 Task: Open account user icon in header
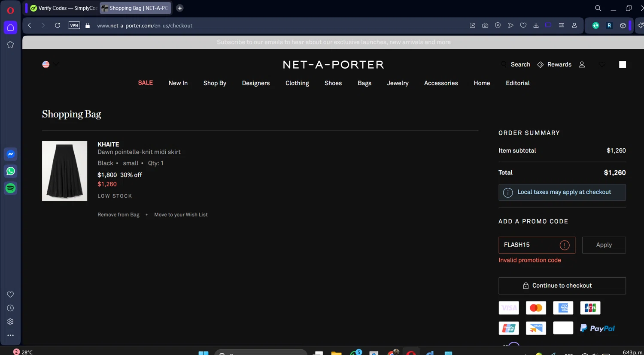(x=582, y=64)
